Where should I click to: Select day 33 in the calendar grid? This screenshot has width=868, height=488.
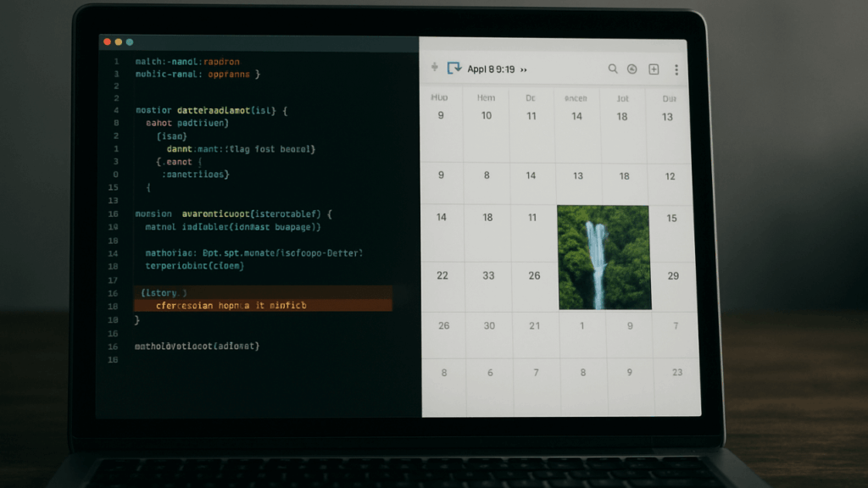point(488,276)
